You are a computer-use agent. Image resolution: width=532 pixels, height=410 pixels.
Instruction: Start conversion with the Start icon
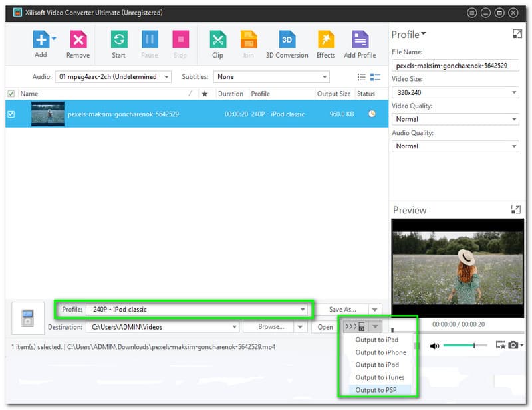point(118,40)
